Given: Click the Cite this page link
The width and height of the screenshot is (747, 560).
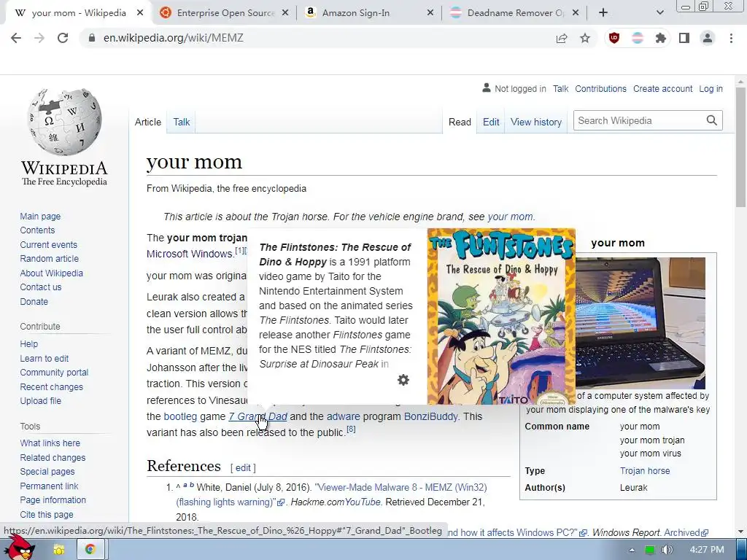Looking at the screenshot, I should 47,514.
